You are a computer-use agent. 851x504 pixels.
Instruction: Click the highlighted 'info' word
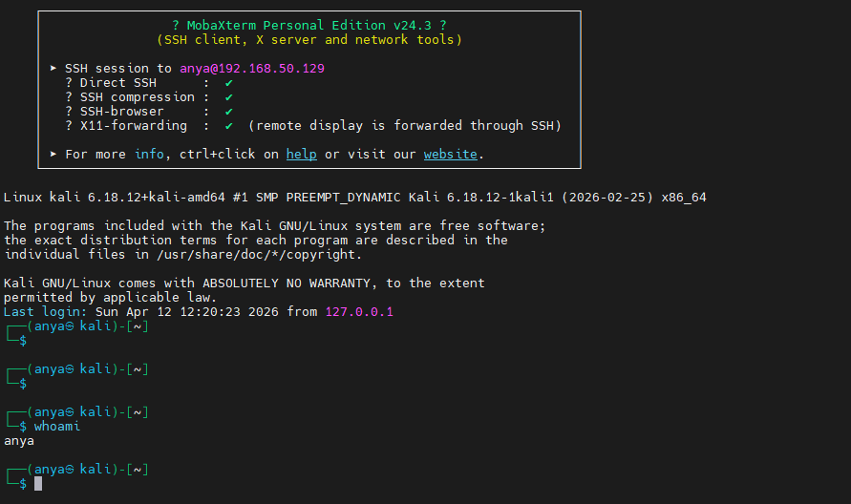click(x=149, y=154)
